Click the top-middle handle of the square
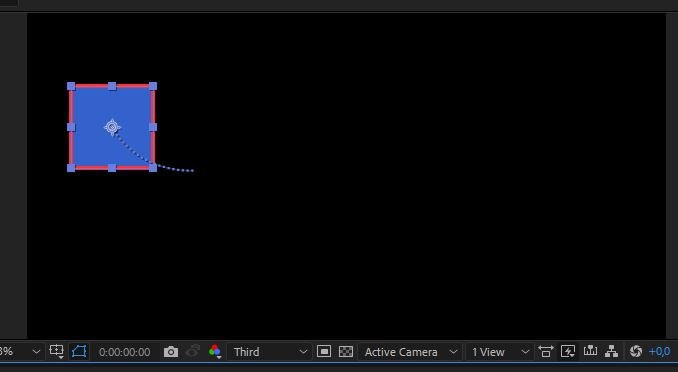 (x=112, y=86)
